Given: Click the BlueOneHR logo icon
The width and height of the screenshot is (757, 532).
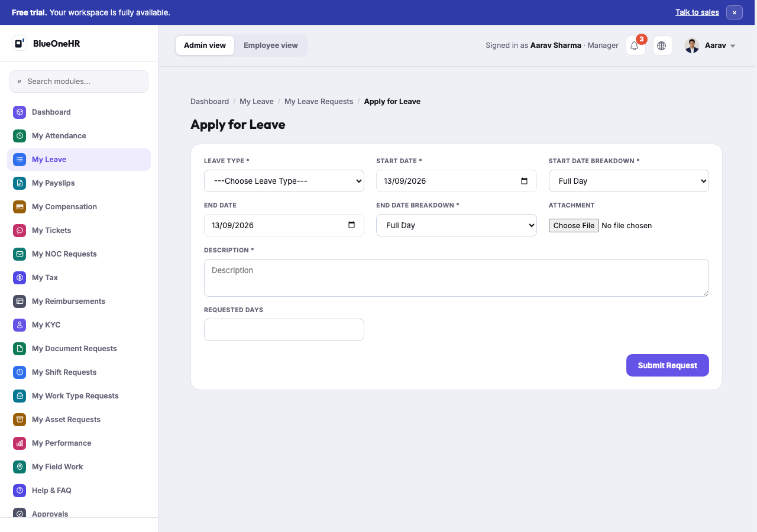Looking at the screenshot, I should [20, 43].
